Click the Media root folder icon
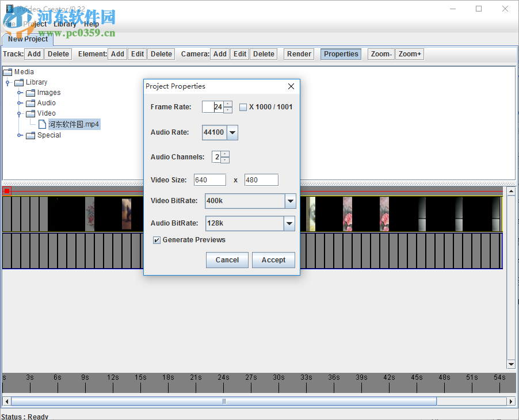The height and width of the screenshot is (420, 519). point(8,71)
